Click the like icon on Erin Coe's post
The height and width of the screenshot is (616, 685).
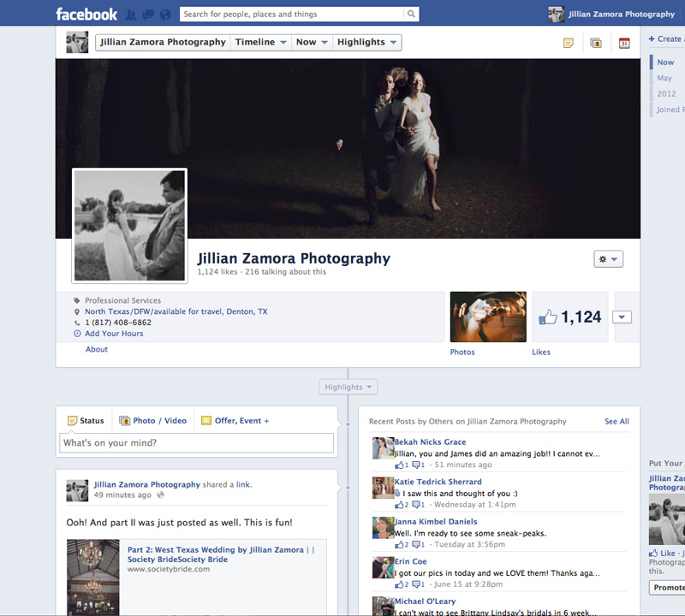click(399, 584)
